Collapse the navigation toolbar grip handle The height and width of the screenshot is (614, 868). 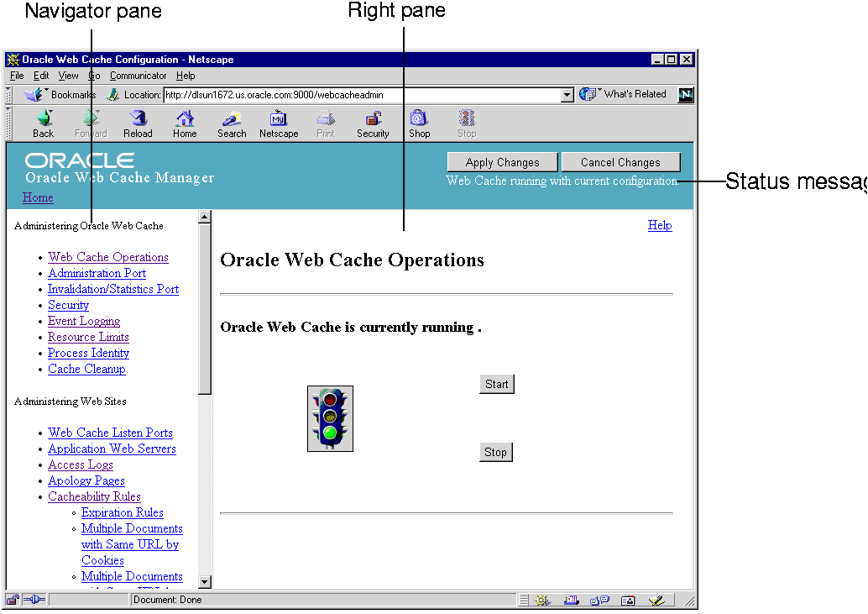coord(8,123)
